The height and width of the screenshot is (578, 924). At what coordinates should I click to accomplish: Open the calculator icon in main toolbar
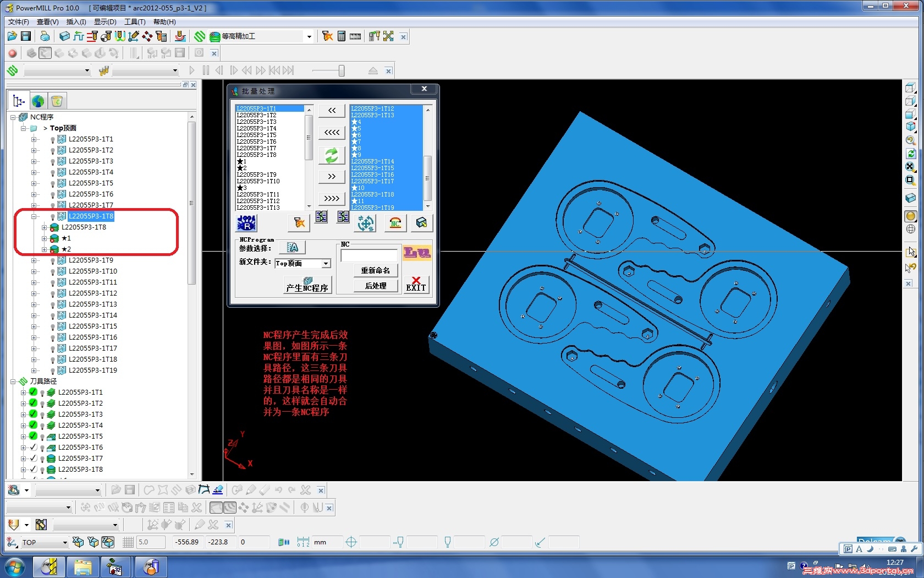(342, 36)
